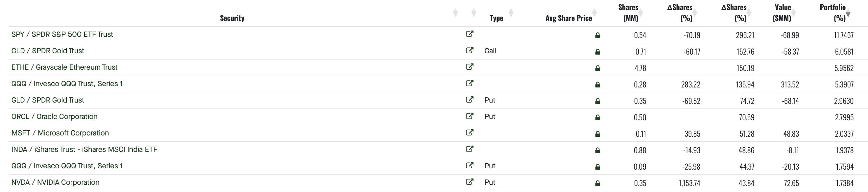Open INDA iShares MSCI India ETF link
Image resolution: width=868 pixels, height=192 pixels.
coord(84,150)
